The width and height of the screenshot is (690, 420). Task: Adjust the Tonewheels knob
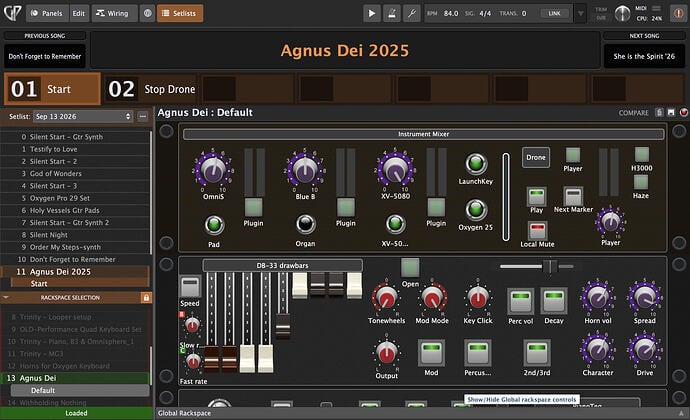pos(386,298)
